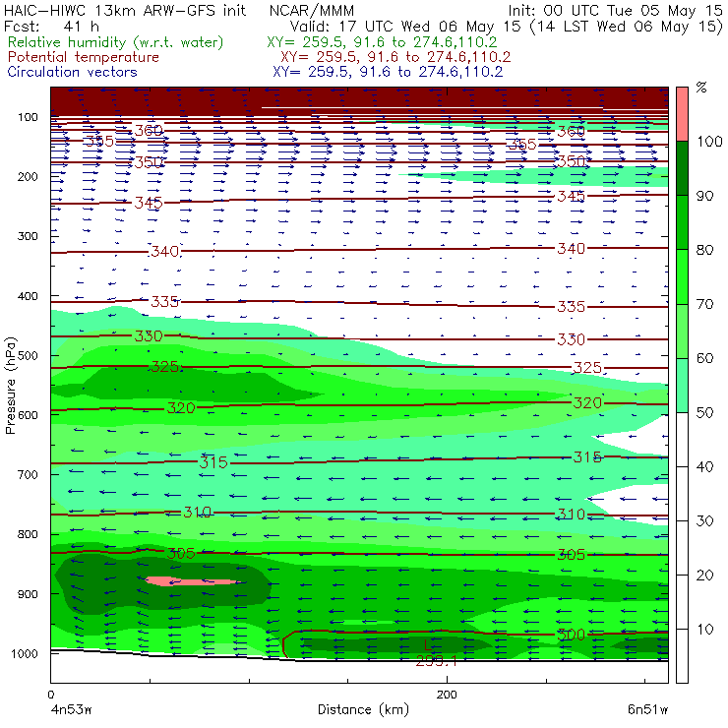Click the left '315' isentrope contour label

coord(213,462)
